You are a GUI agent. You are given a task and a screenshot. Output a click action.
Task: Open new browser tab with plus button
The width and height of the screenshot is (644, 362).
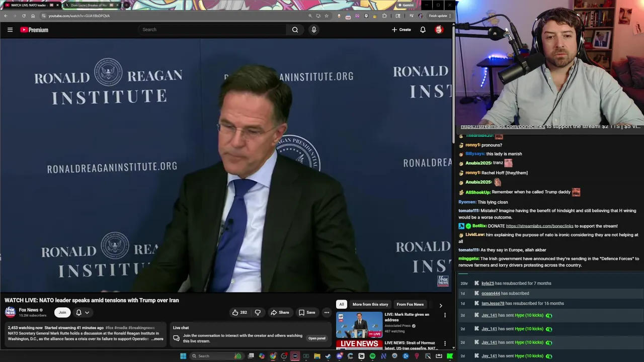126,5
